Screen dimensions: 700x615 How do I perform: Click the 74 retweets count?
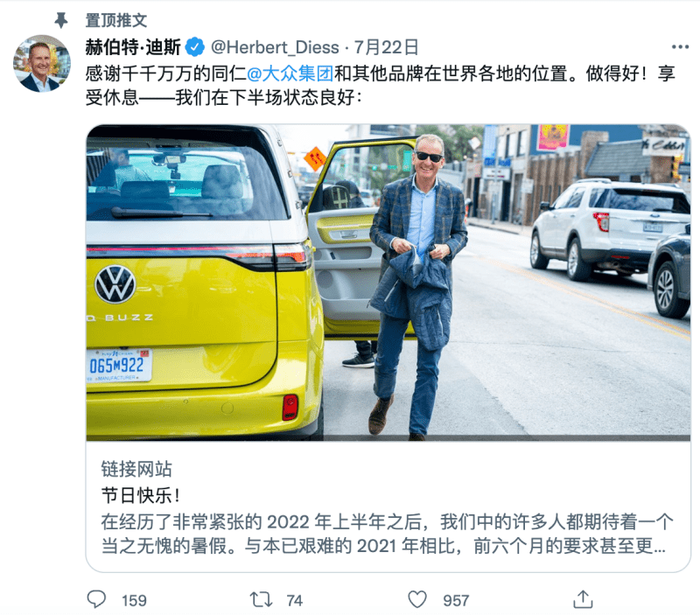[295, 600]
